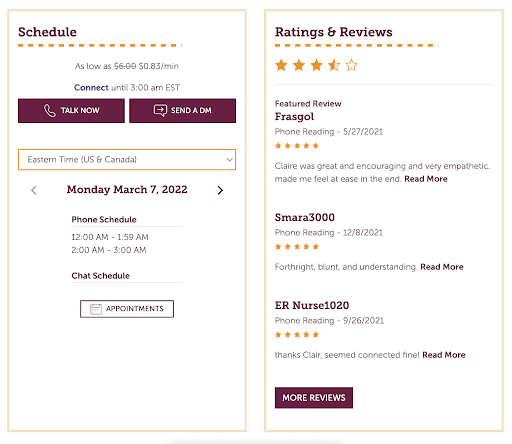The image size is (512, 444).
Task: Click Read More on Frasgol's review
Action: (426, 179)
